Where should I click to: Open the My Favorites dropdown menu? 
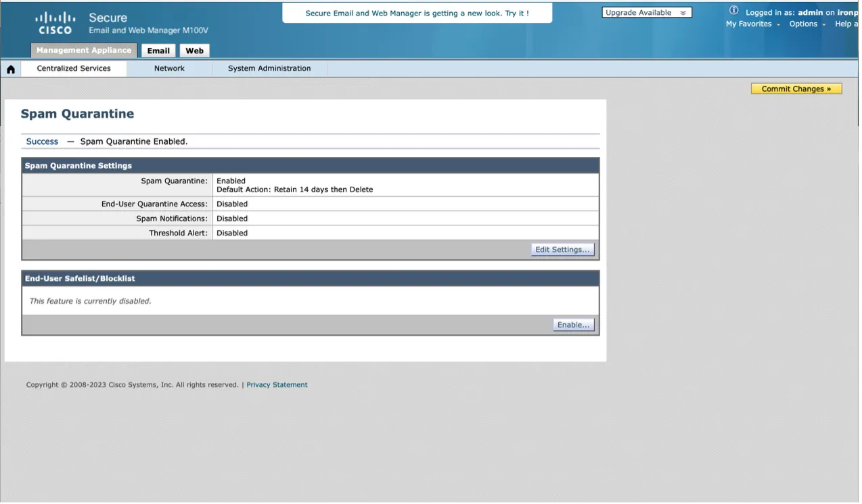(x=752, y=24)
